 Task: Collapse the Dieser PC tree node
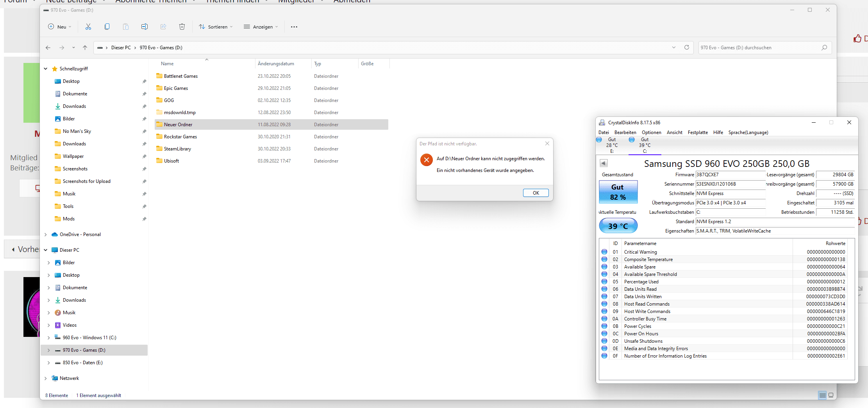46,250
